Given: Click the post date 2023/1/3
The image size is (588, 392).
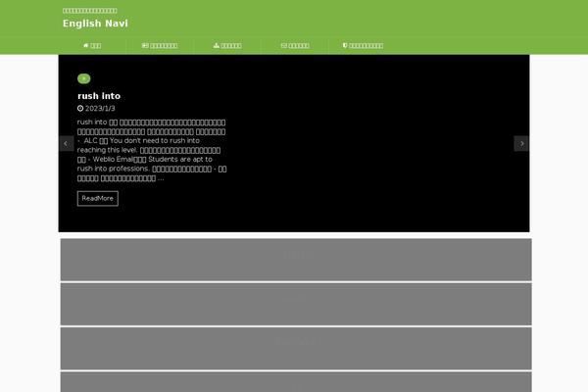Looking at the screenshot, I should point(100,109).
